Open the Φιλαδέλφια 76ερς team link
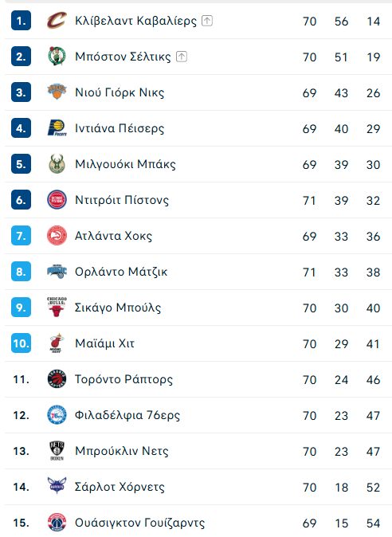This screenshot has height=537, width=392. (x=127, y=415)
